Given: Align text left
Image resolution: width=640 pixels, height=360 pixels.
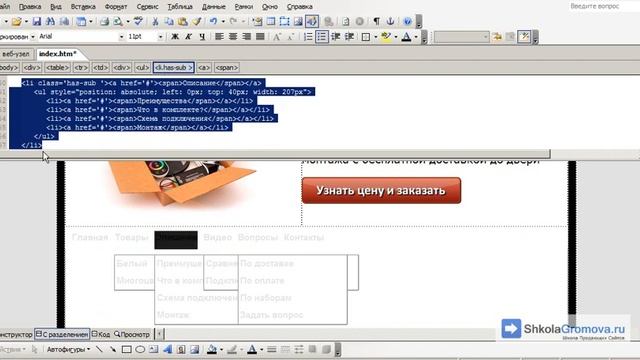Looking at the screenshot, I should [x=219, y=37].
